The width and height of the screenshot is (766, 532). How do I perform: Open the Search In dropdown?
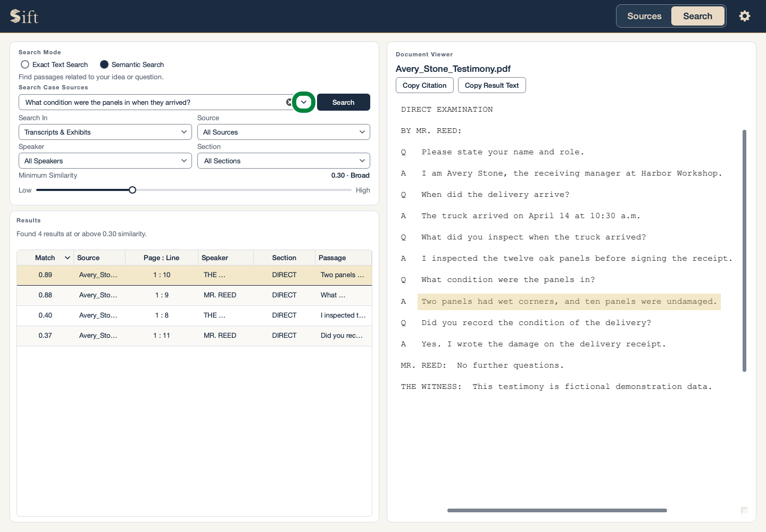click(105, 132)
